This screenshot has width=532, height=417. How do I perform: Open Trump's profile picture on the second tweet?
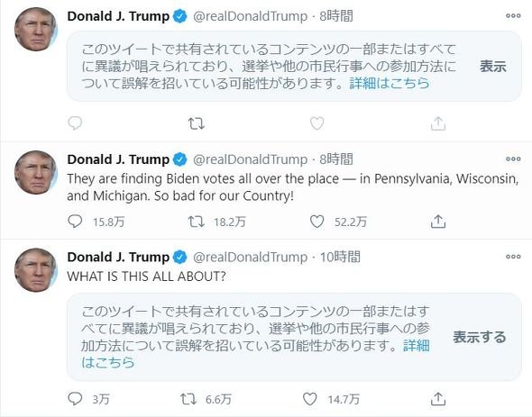[x=36, y=173]
